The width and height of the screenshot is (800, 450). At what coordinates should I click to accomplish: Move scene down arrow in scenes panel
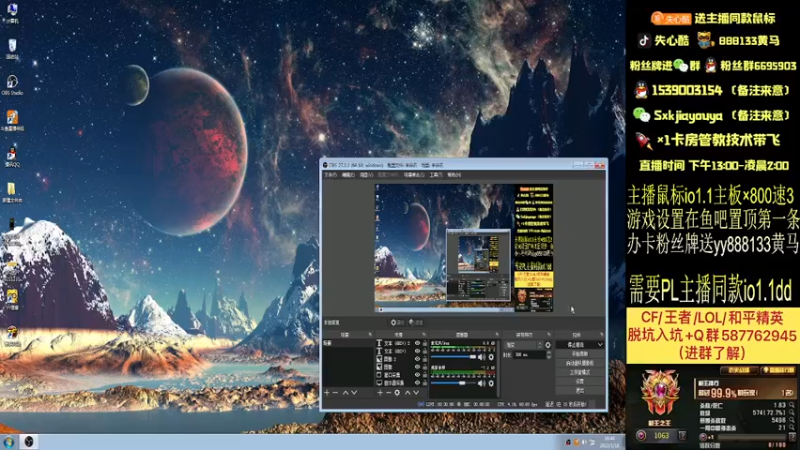point(354,392)
